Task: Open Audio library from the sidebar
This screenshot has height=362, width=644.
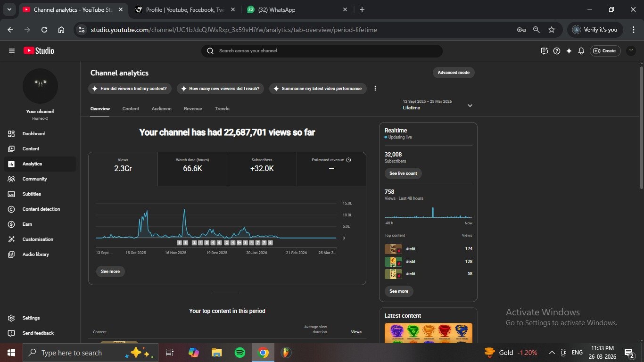Action: (x=35, y=255)
